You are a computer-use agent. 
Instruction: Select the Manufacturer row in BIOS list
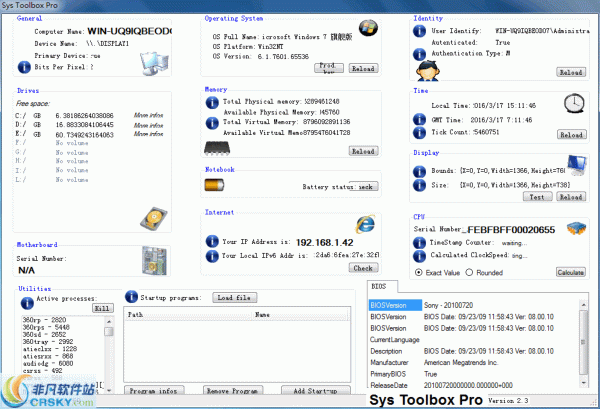(x=474, y=362)
